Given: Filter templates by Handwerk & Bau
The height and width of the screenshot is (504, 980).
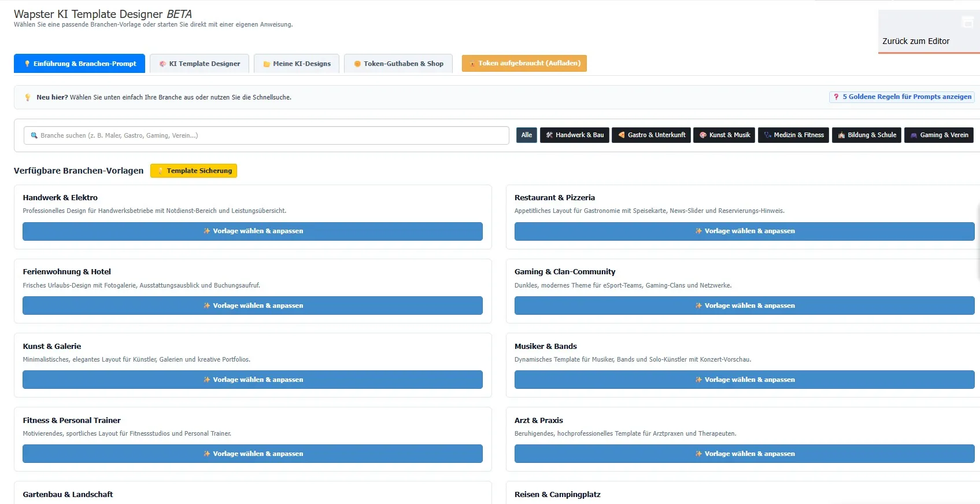Looking at the screenshot, I should tap(575, 135).
